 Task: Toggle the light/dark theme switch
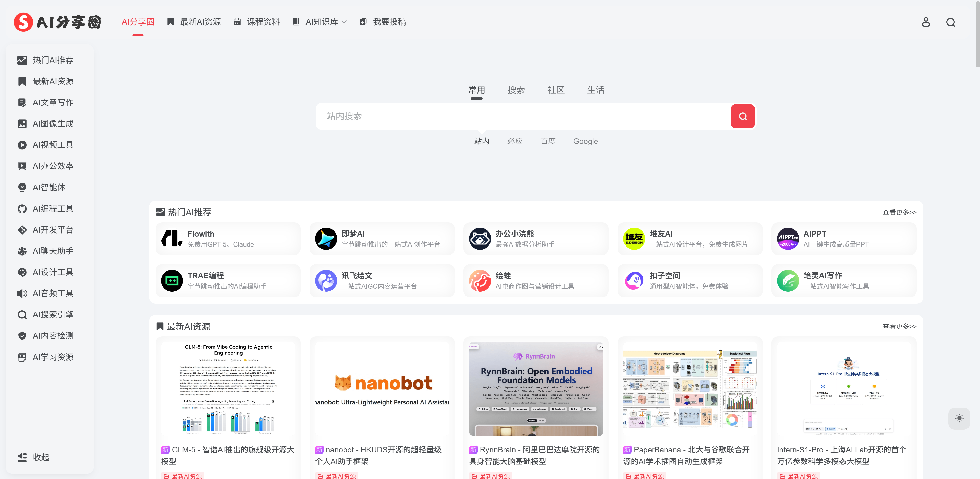pyautogui.click(x=959, y=418)
